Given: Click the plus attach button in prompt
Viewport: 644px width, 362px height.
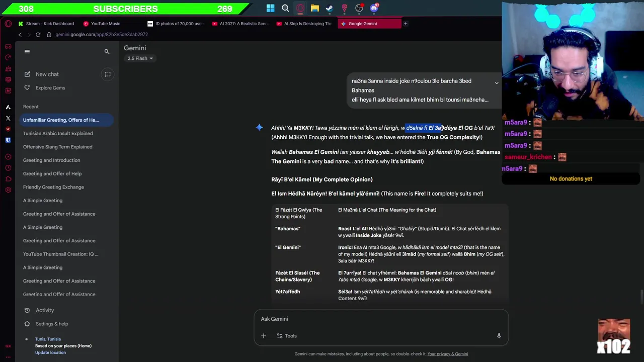Looking at the screenshot, I should (263, 336).
